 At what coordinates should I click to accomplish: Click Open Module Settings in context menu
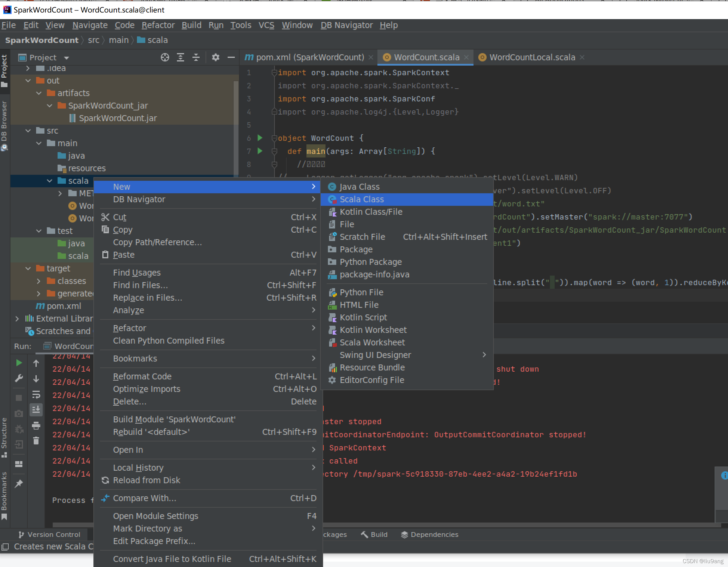coord(208,516)
